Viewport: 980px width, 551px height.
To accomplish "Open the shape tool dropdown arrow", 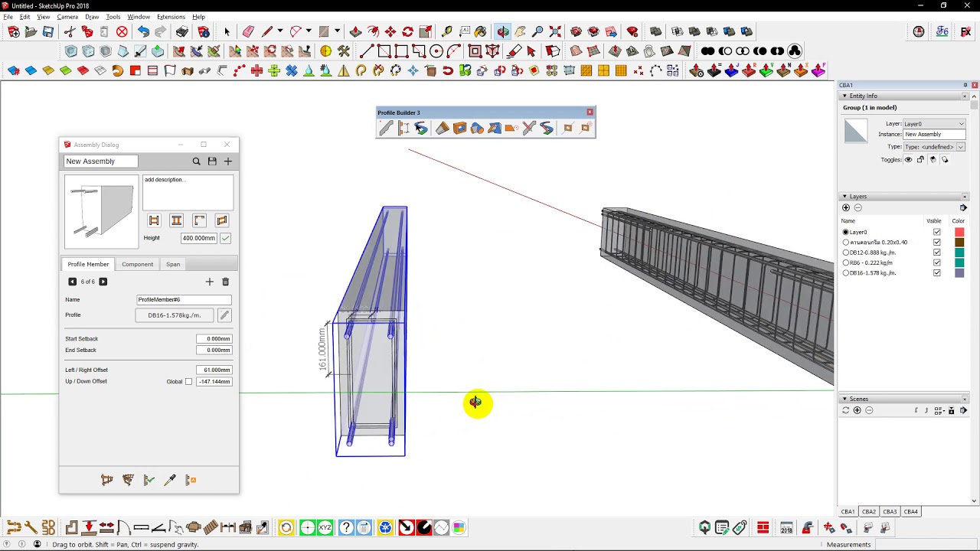I will point(337,31).
